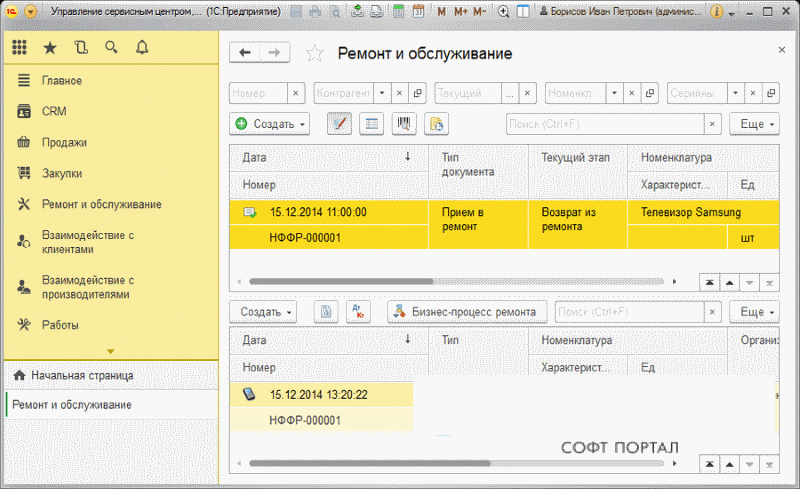Open the info help icon in the title bar
The image size is (800, 489).
[x=716, y=11]
